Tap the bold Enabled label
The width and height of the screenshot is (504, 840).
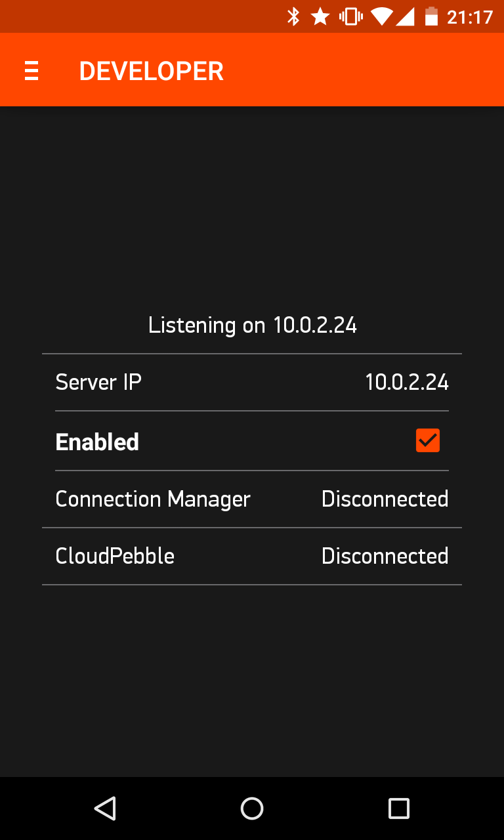[97, 442]
